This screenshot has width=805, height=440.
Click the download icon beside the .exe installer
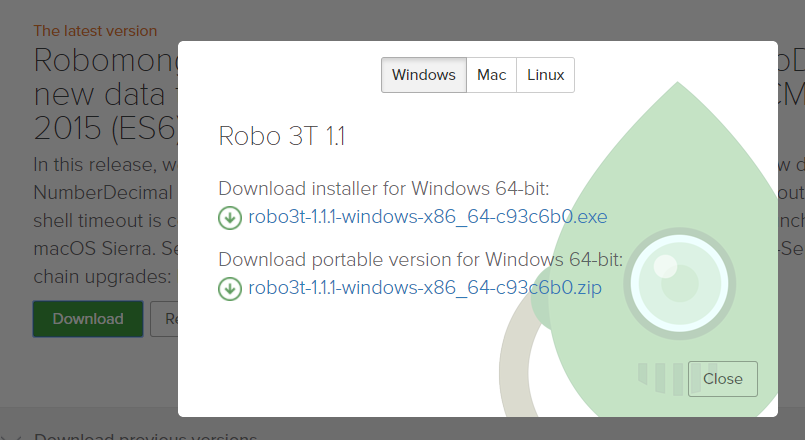tap(230, 218)
